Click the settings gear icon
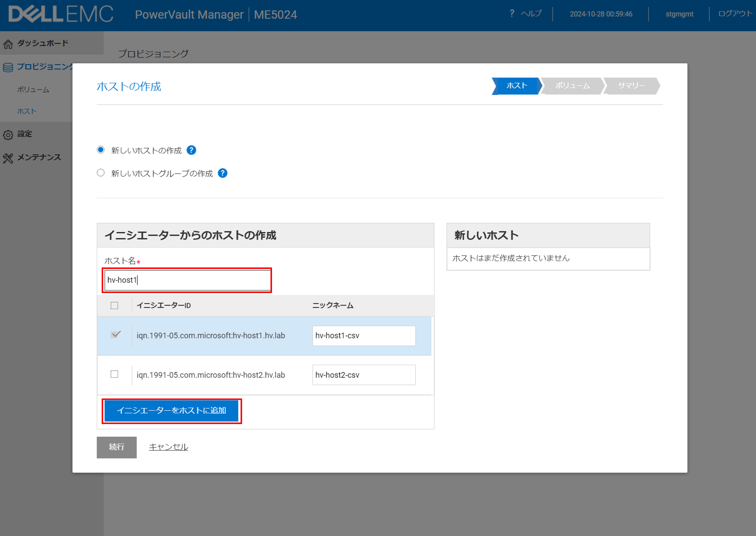The width and height of the screenshot is (756, 536). [8, 135]
